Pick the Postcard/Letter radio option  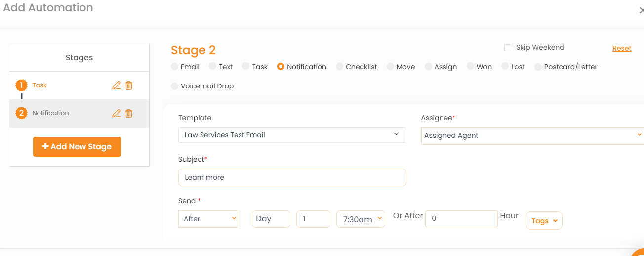click(x=538, y=67)
